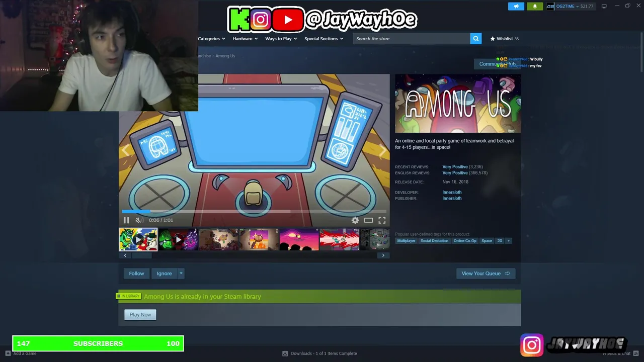
Task: Pause the Among Us trailer video
Action: pyautogui.click(x=126, y=220)
